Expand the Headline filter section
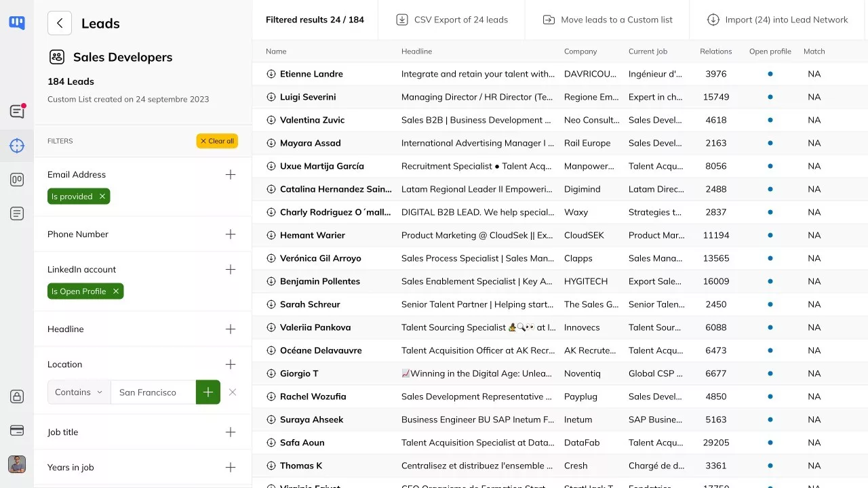The height and width of the screenshot is (488, 868). (231, 329)
